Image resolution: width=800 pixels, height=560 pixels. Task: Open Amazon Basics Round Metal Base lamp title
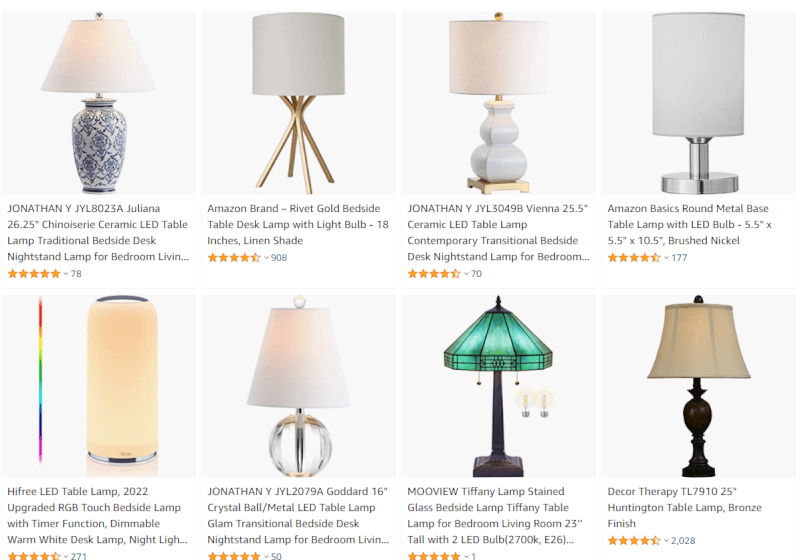(x=689, y=224)
